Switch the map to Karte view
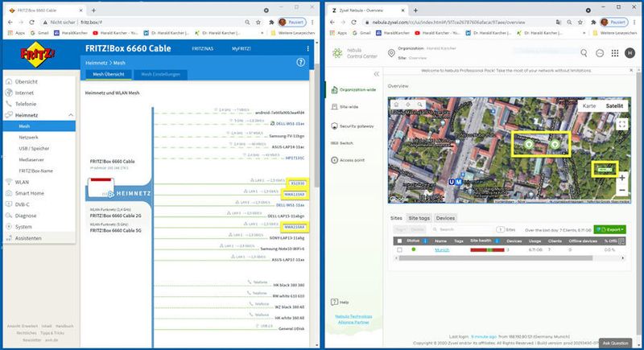Viewport: 644px width, 350px height. pyautogui.click(x=589, y=106)
